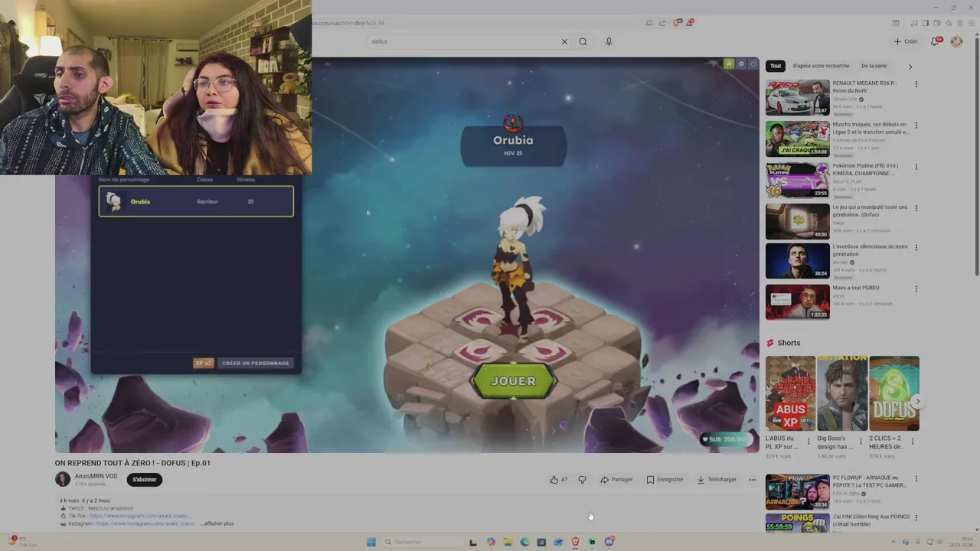Open the AnaisMRN VOD channel avatar
The width and height of the screenshot is (980, 551).
[63, 479]
